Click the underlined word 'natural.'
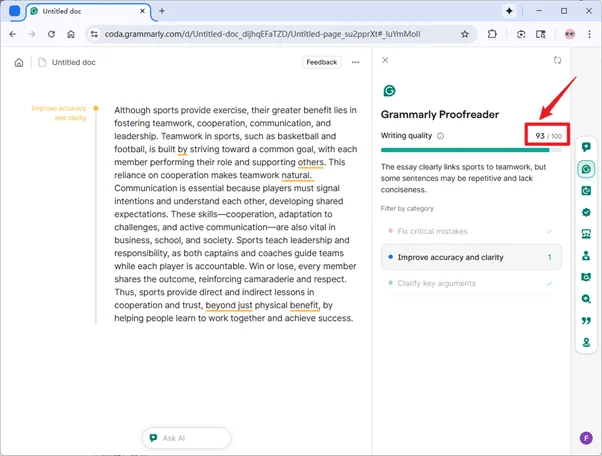The height and width of the screenshot is (456, 602). 296,175
